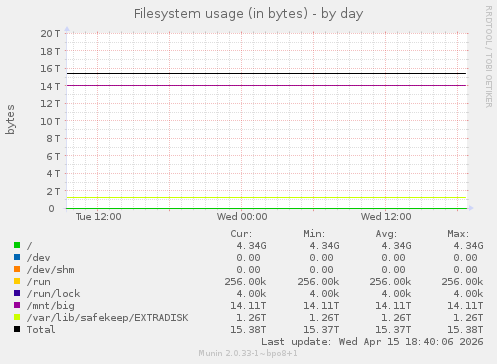Screen dimensions: 497x364
Task: Click the /var/lib/safekeep/EXTRADISK legend label
Action: coord(108,318)
